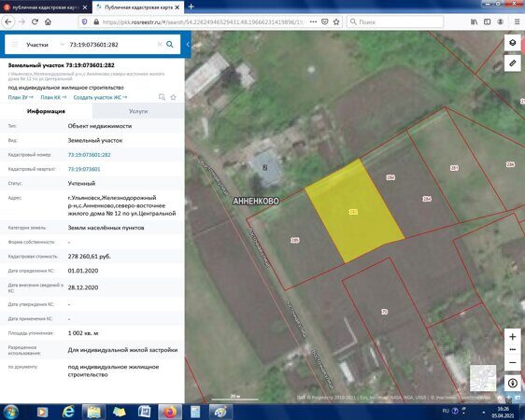Screen dimensions: 525x420
Task: Open the taskbar clock and date
Action: coord(504,412)
